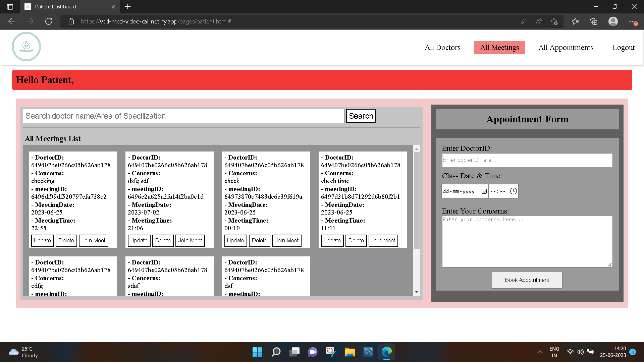Delete the 'dsfg sdf' meeting
644x362 pixels.
click(163, 241)
